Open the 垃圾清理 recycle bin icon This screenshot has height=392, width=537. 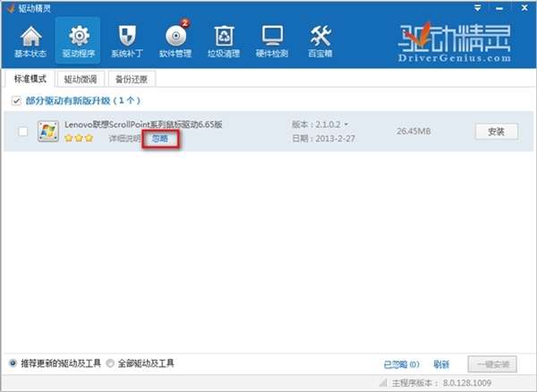224,41
